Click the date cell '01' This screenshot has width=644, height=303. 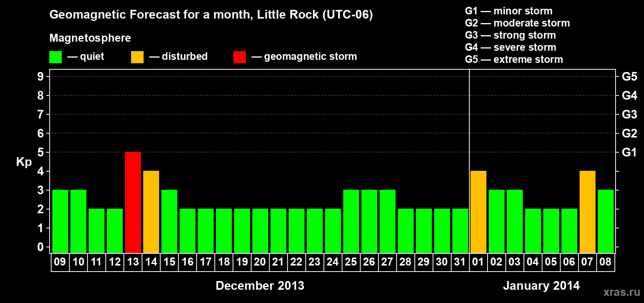(x=478, y=262)
